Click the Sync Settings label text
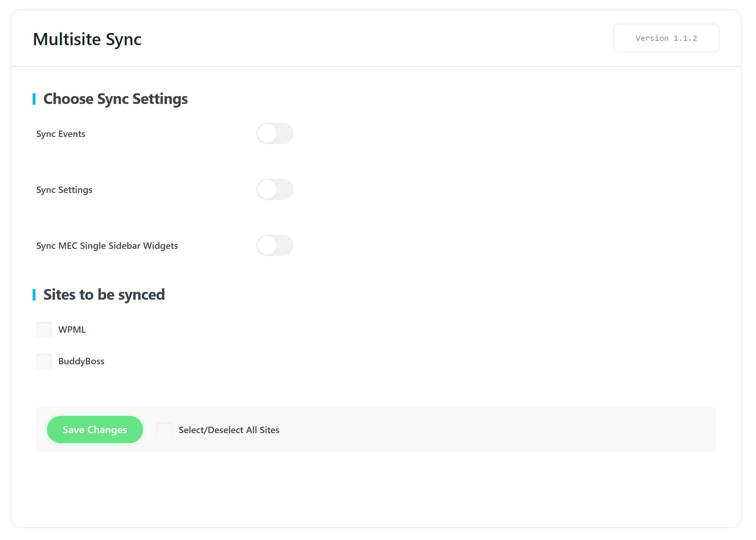This screenshot has width=756, height=540. 64,190
